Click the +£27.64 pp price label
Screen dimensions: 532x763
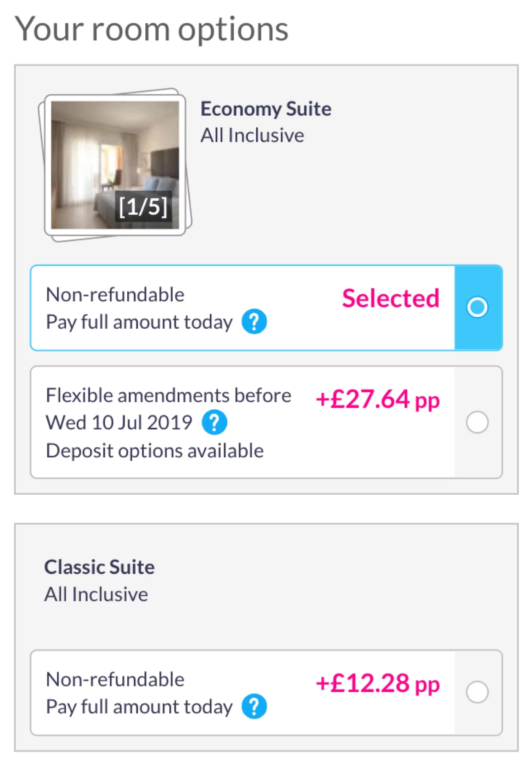pyautogui.click(x=377, y=399)
